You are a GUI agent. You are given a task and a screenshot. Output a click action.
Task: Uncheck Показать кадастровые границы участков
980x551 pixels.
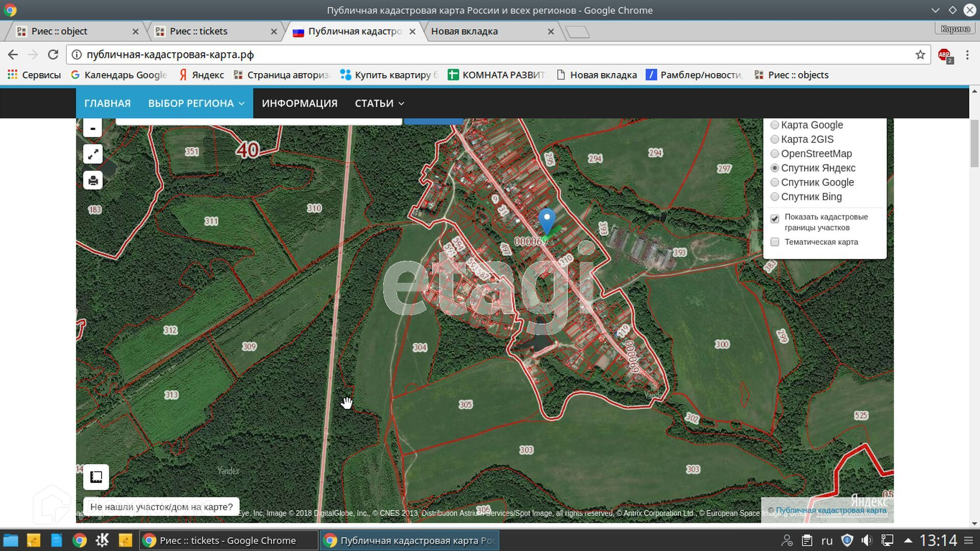(774, 219)
